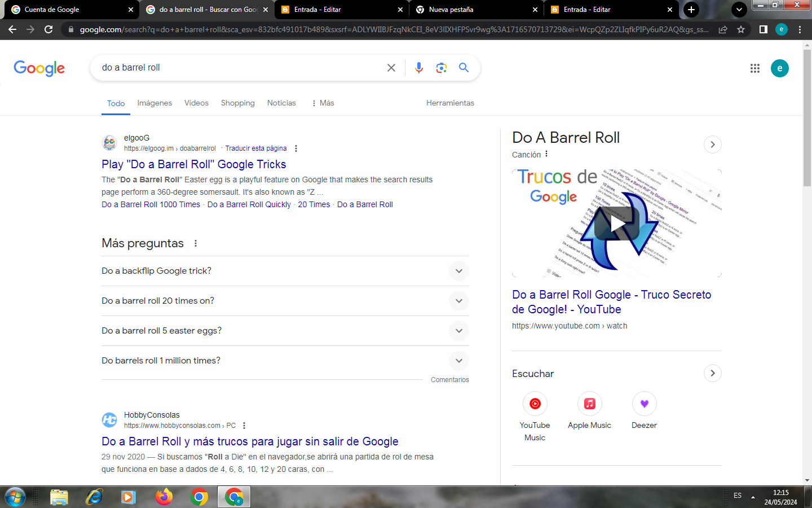Expand 'Do a barrel roll 20 times on?'

(x=285, y=301)
